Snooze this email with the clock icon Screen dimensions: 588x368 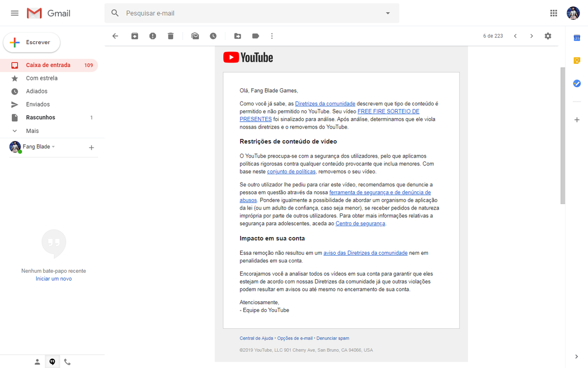[213, 36]
